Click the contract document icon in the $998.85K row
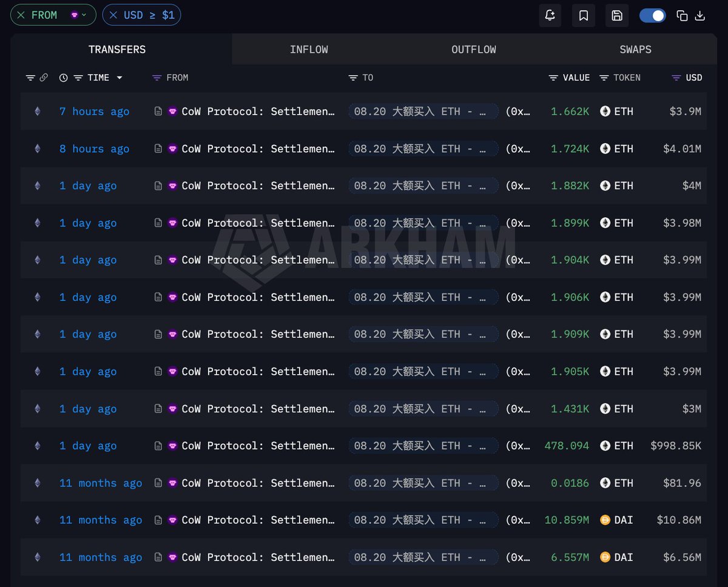 [x=158, y=446]
